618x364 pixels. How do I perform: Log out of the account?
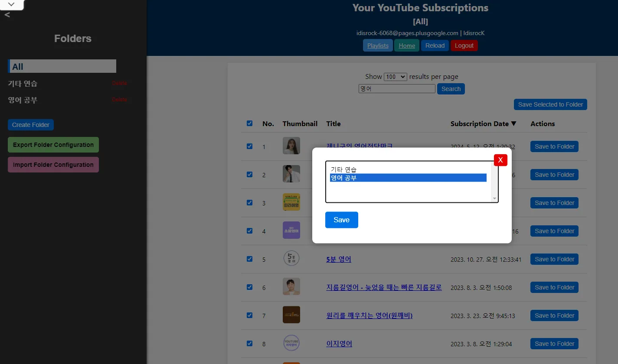click(464, 45)
